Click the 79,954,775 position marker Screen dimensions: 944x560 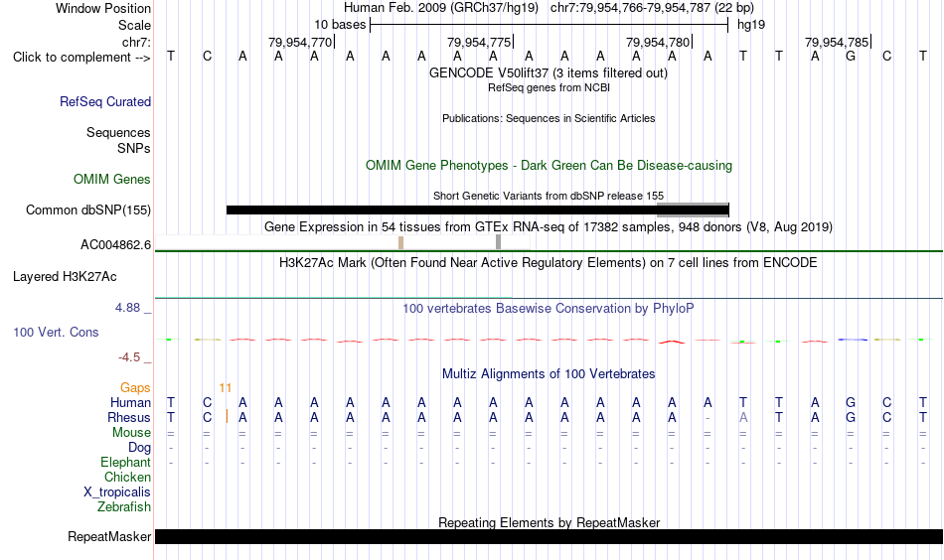[x=479, y=42]
